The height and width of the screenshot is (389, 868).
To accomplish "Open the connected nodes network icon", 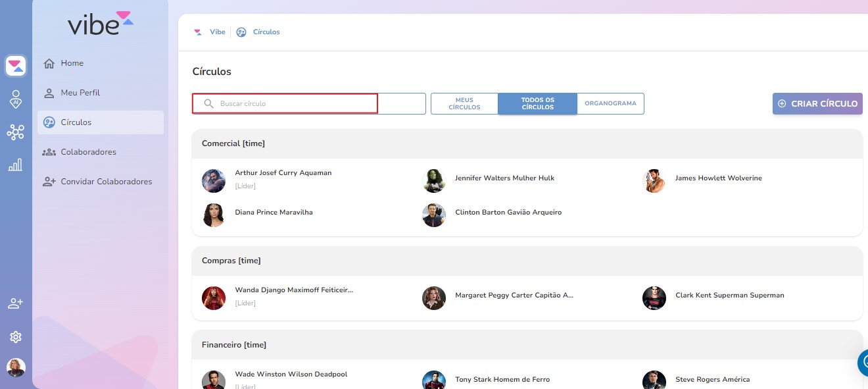I will [16, 132].
